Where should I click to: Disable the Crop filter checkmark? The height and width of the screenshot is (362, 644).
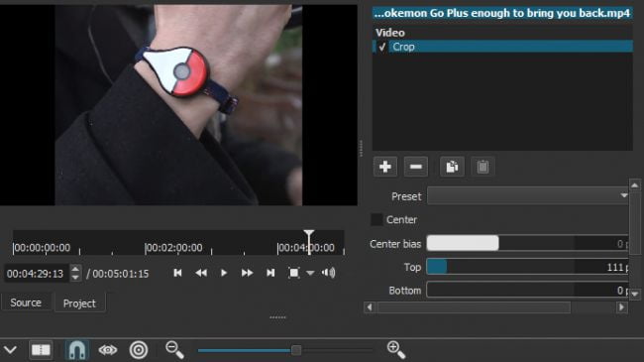pyautogui.click(x=382, y=47)
